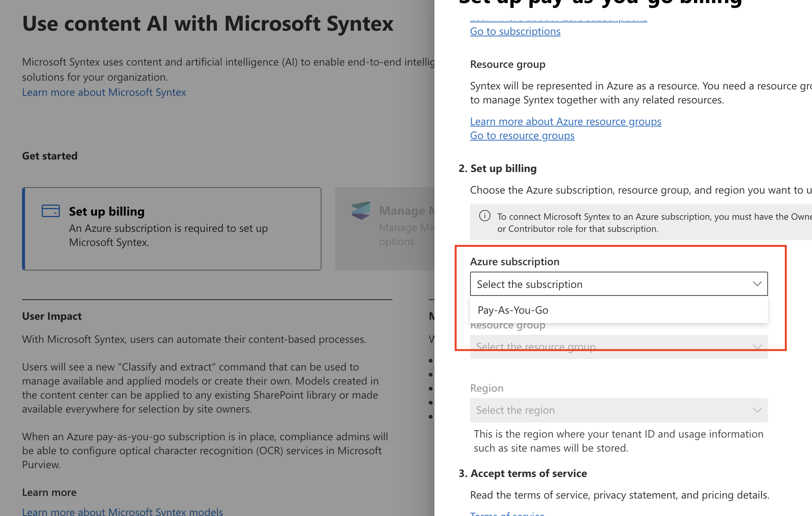Screen dimensions: 812x516
Task: Click the Azure subscription field label
Action: coord(514,261)
